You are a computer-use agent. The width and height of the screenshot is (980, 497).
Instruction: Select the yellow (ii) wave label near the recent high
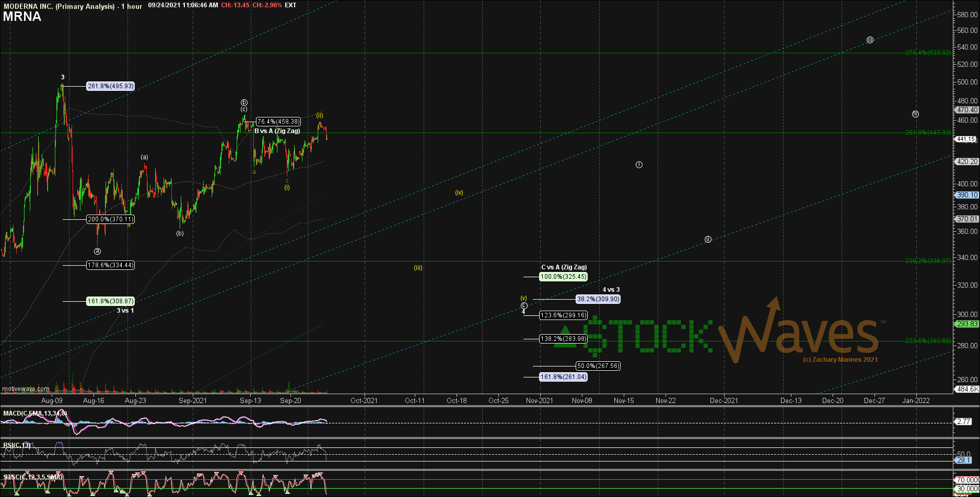[319, 115]
